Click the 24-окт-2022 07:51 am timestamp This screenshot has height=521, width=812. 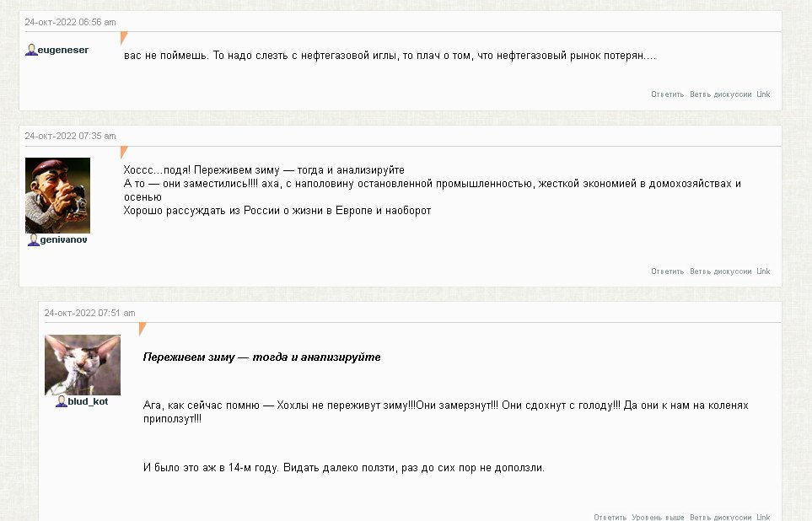[x=89, y=313]
